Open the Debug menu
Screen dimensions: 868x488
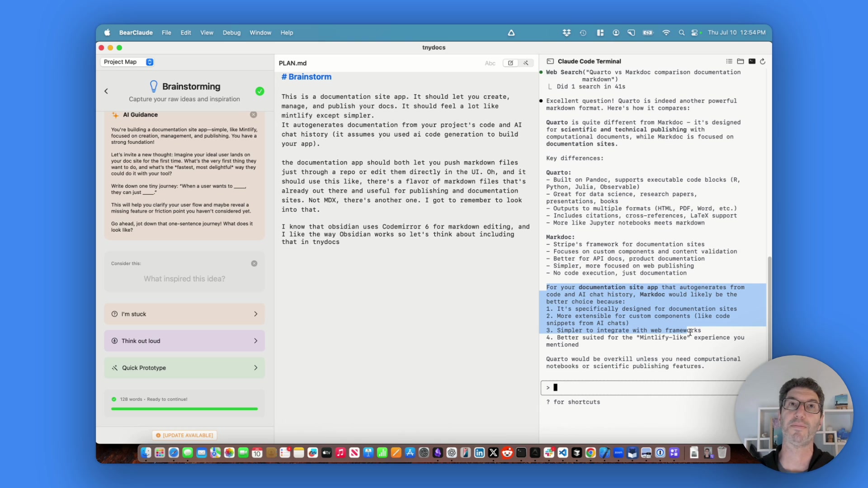(231, 33)
